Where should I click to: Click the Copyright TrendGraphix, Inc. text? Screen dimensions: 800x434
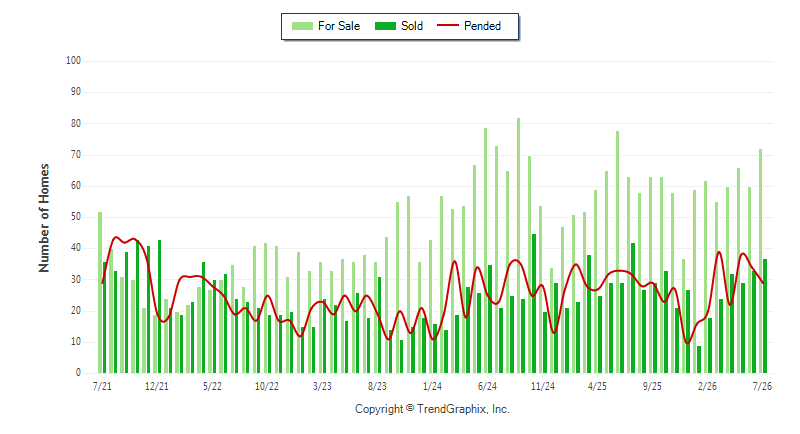[432, 409]
